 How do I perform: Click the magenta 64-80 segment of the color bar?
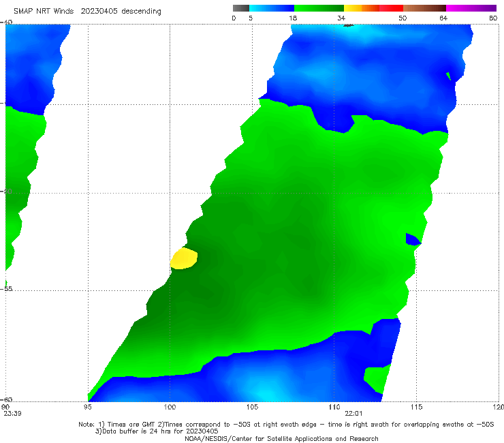tap(471, 8)
